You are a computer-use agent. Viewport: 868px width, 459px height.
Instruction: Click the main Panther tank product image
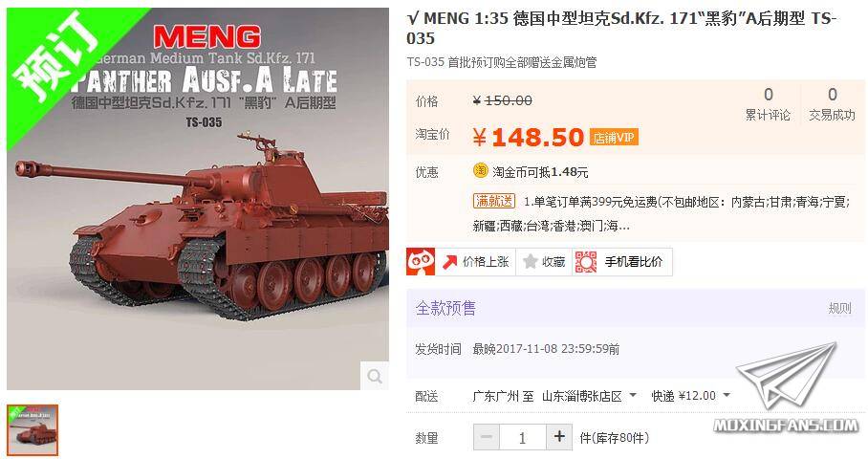click(x=198, y=199)
